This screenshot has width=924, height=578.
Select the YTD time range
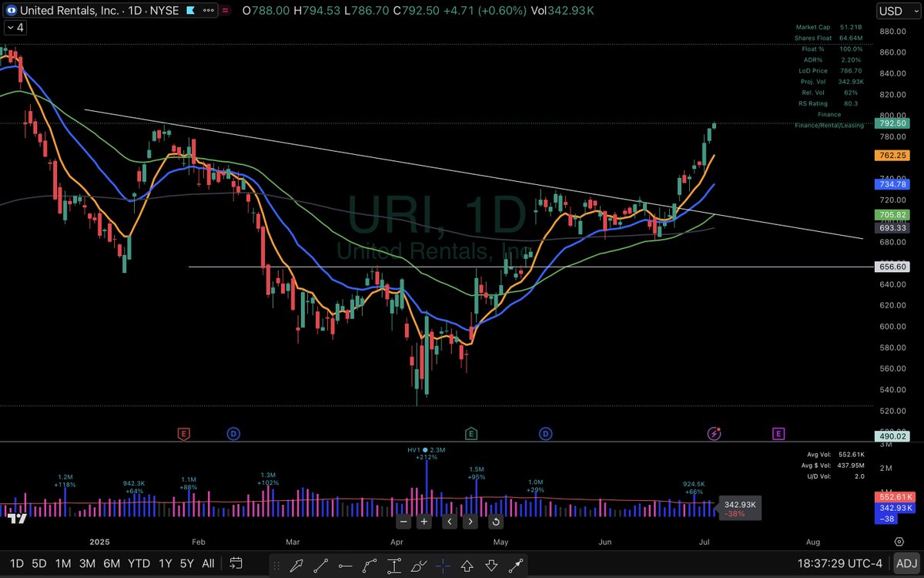(139, 563)
